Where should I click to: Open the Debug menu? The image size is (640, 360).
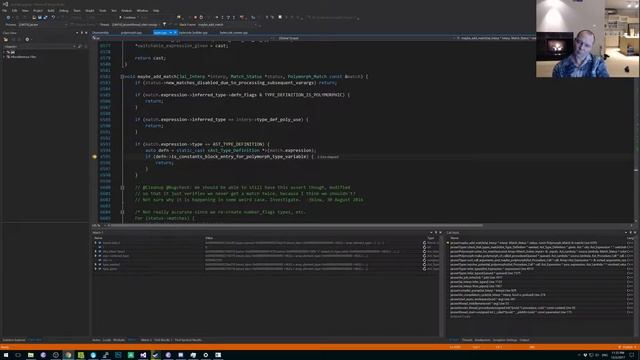[x=64, y=11]
